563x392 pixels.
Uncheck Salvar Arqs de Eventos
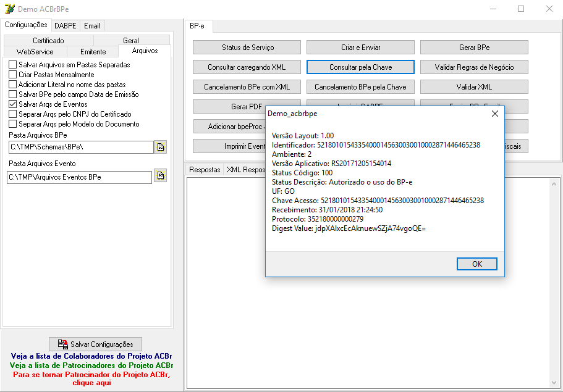pos(12,104)
